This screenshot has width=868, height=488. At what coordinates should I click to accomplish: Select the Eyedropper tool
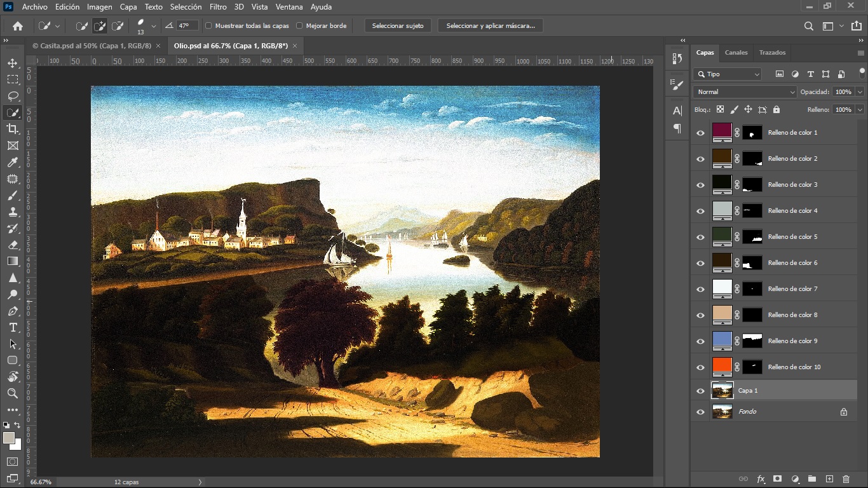13,162
